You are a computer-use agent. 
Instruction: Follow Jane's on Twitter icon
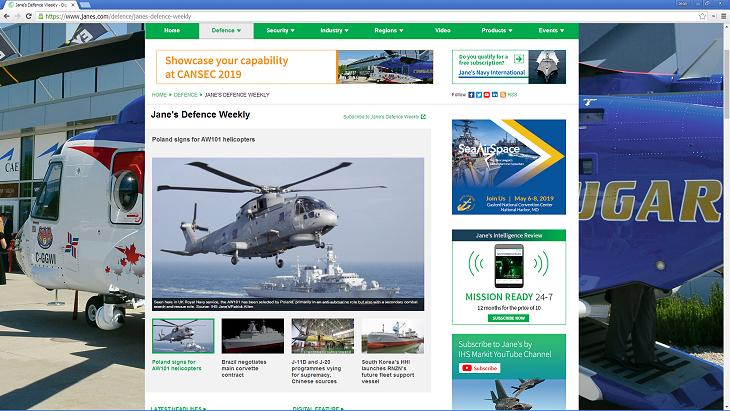(479, 95)
